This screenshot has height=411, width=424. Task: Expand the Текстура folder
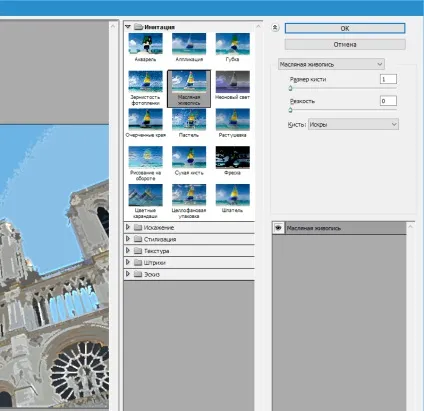coord(128,251)
